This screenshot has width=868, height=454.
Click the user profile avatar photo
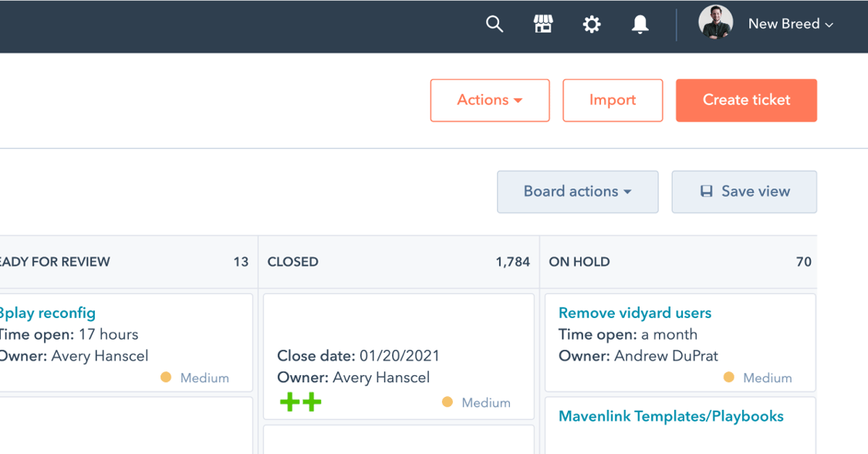click(715, 23)
